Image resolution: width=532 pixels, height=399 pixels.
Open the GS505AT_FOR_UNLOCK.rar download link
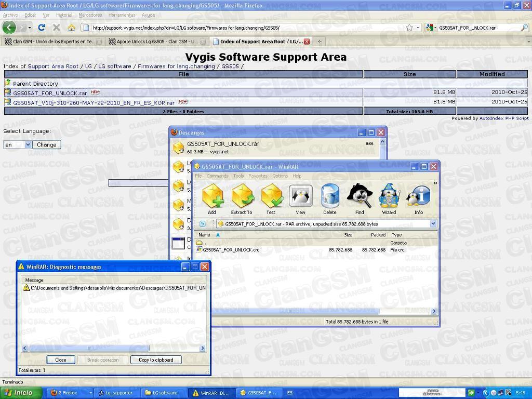[50, 93]
